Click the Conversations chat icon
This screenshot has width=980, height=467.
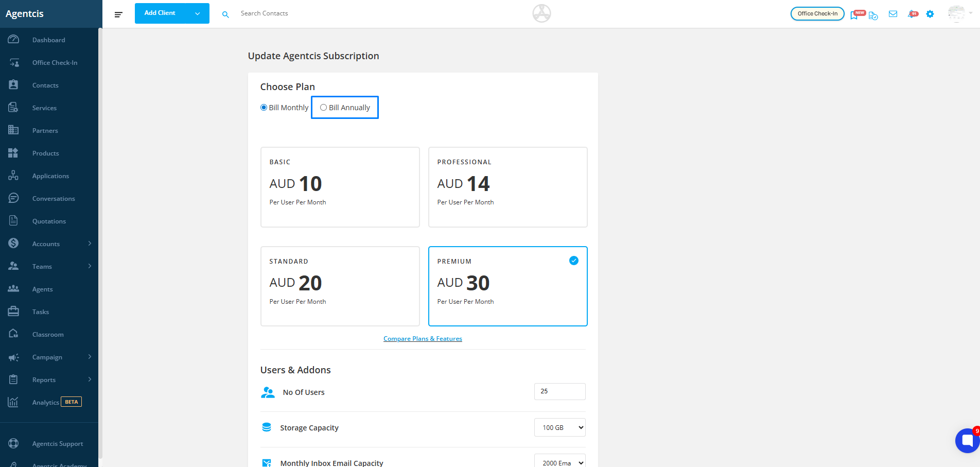[x=13, y=198]
